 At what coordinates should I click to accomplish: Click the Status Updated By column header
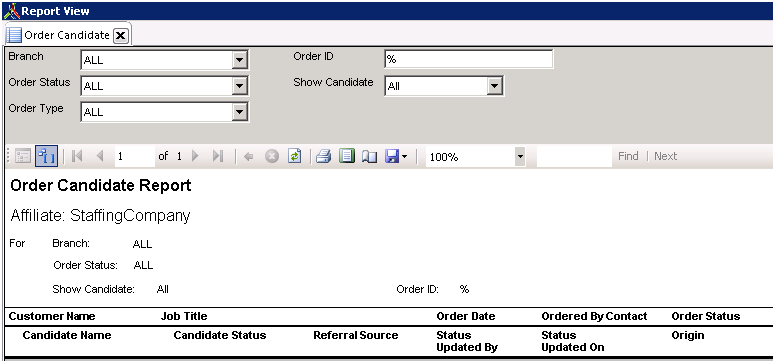(x=467, y=341)
